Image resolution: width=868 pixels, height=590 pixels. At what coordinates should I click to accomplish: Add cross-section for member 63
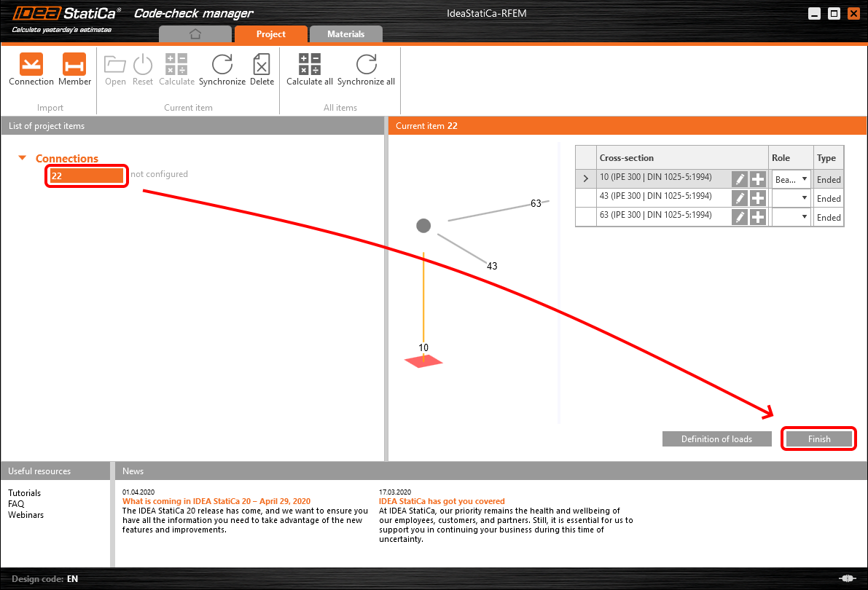(758, 217)
